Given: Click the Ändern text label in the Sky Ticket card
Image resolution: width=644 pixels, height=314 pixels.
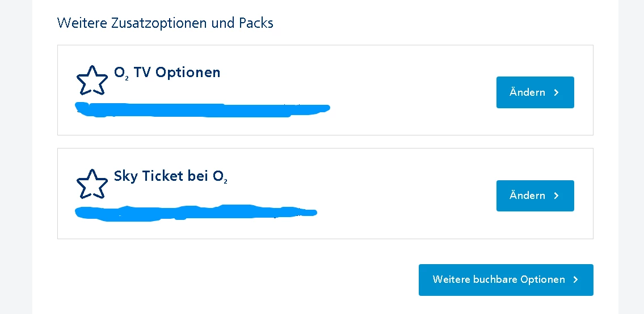Looking at the screenshot, I should [x=527, y=196].
